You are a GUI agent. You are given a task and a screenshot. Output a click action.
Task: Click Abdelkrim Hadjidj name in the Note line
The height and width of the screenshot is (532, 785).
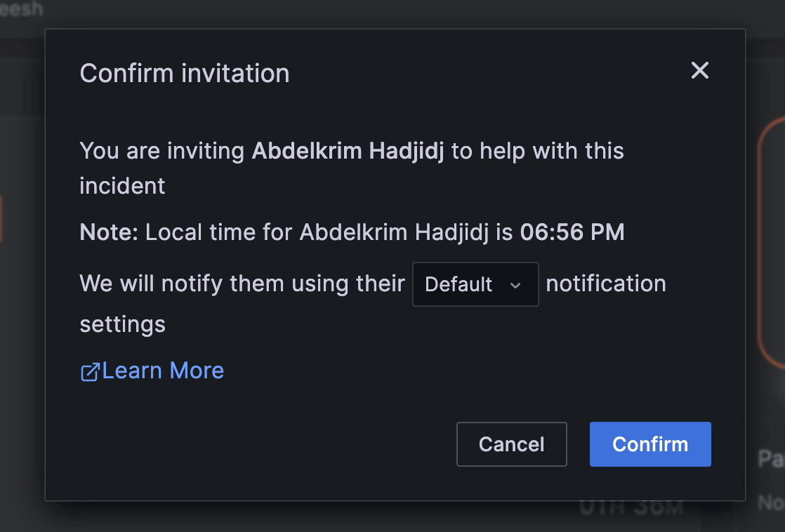point(393,232)
